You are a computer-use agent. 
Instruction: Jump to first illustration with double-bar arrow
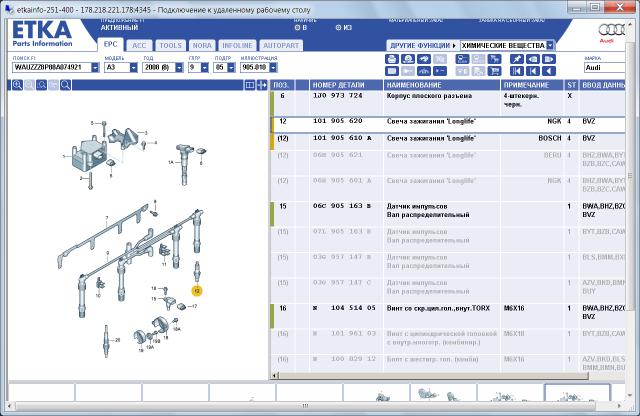(x=517, y=71)
